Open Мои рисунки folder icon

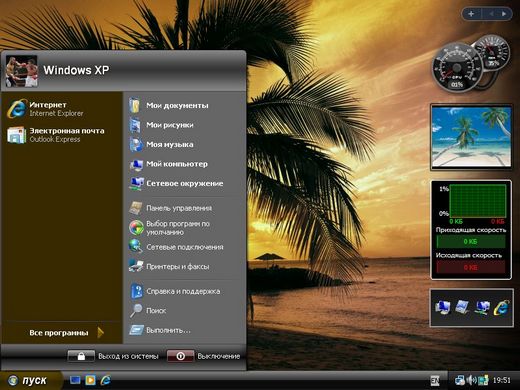tap(136, 125)
